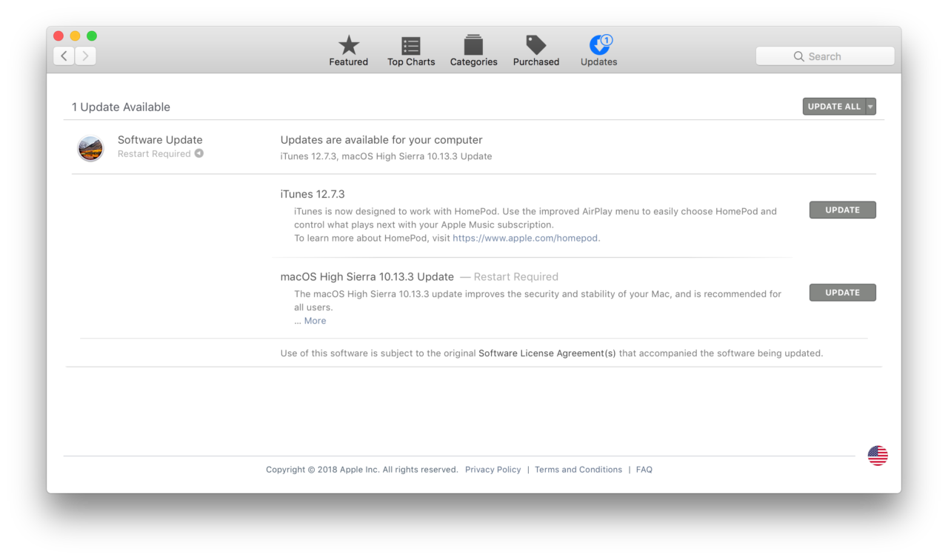Click the Updates icon with notification badge
Viewport: 948px width, 560px height.
(x=598, y=44)
